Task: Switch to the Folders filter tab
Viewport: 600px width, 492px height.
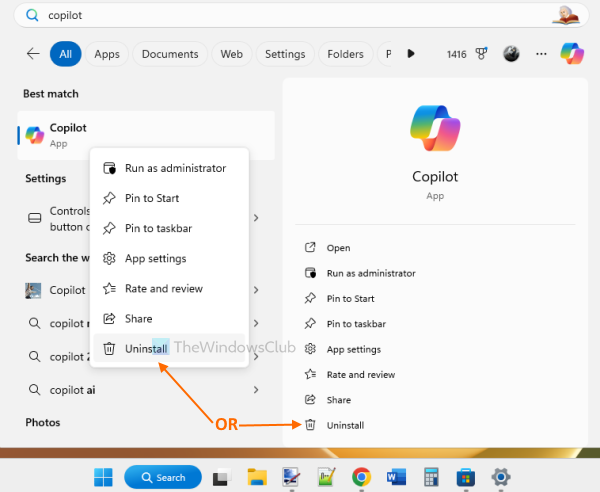Action: [345, 54]
